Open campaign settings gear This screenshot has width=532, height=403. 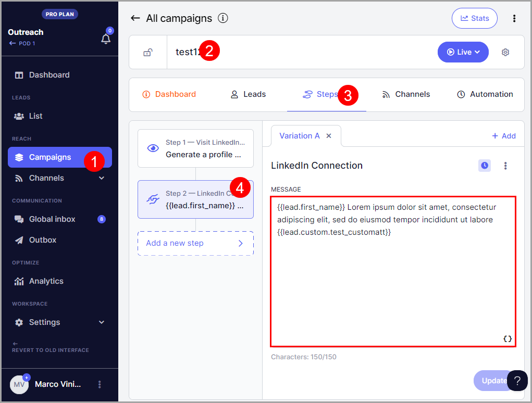(x=505, y=52)
